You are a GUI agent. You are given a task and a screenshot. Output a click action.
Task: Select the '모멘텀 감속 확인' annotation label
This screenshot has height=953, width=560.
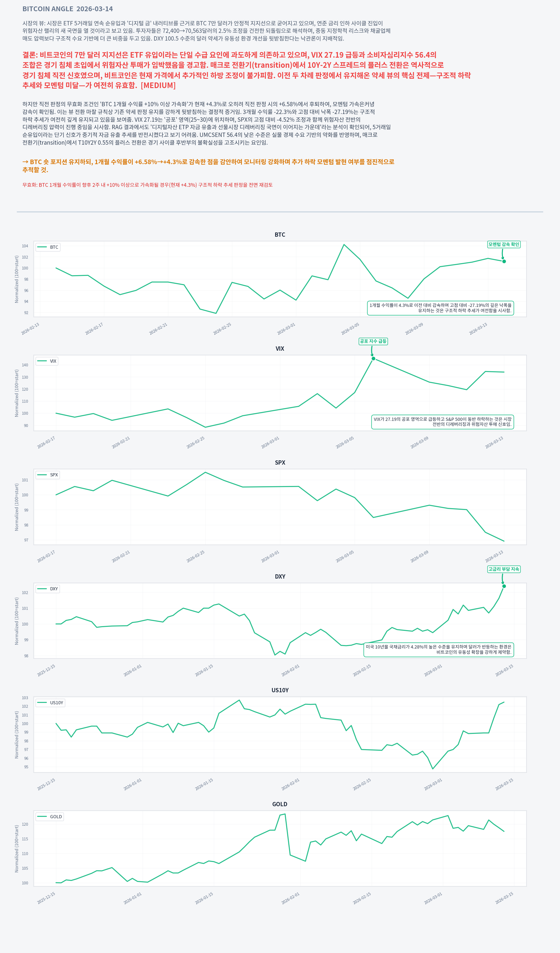[504, 244]
